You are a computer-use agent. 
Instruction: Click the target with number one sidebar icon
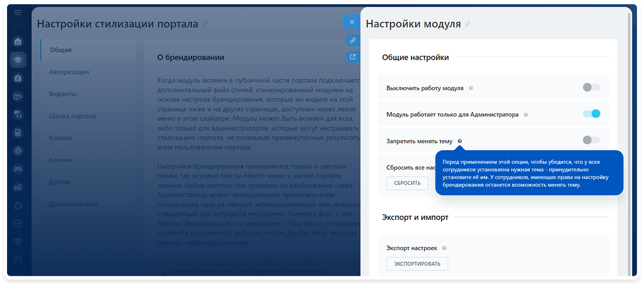tap(18, 151)
